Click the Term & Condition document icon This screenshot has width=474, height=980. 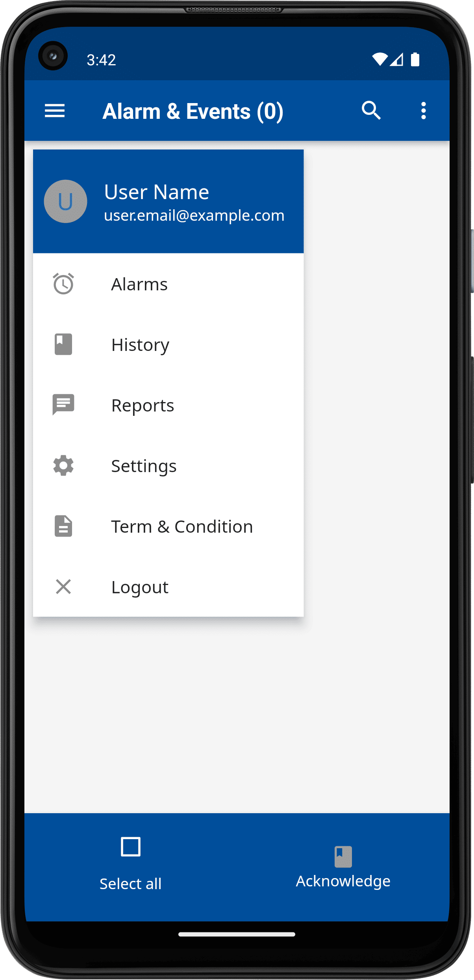(63, 526)
